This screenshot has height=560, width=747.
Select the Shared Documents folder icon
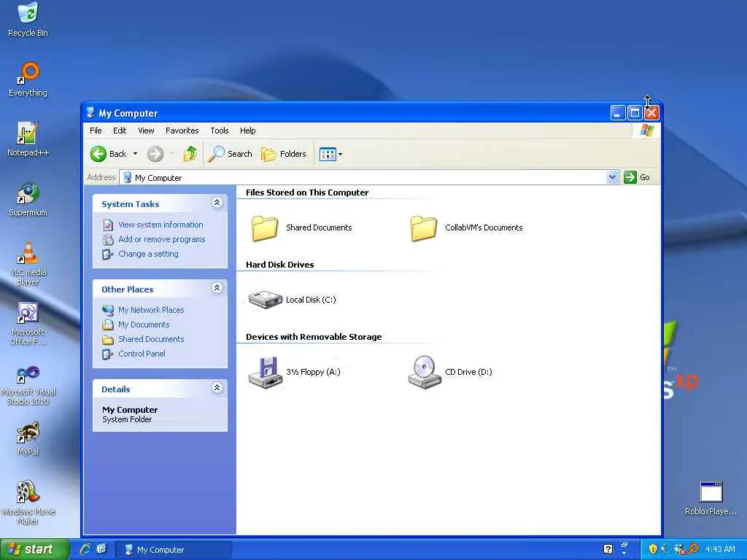(x=264, y=228)
